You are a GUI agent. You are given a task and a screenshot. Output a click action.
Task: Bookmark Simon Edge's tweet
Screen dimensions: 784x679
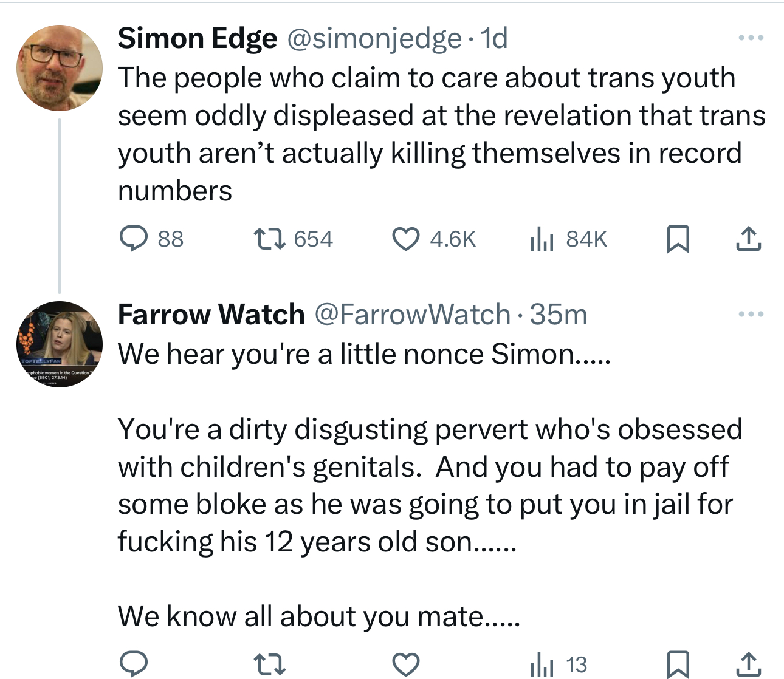pyautogui.click(x=678, y=239)
